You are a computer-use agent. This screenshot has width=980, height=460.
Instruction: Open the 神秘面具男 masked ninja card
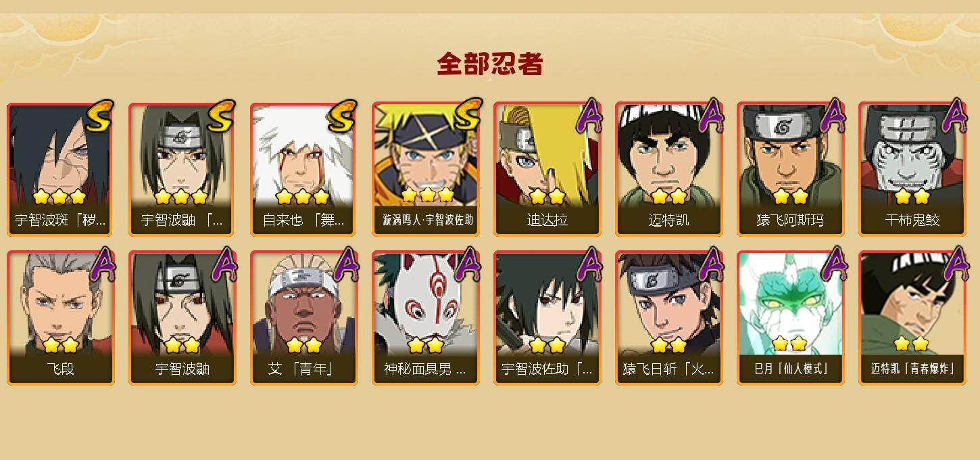click(426, 318)
